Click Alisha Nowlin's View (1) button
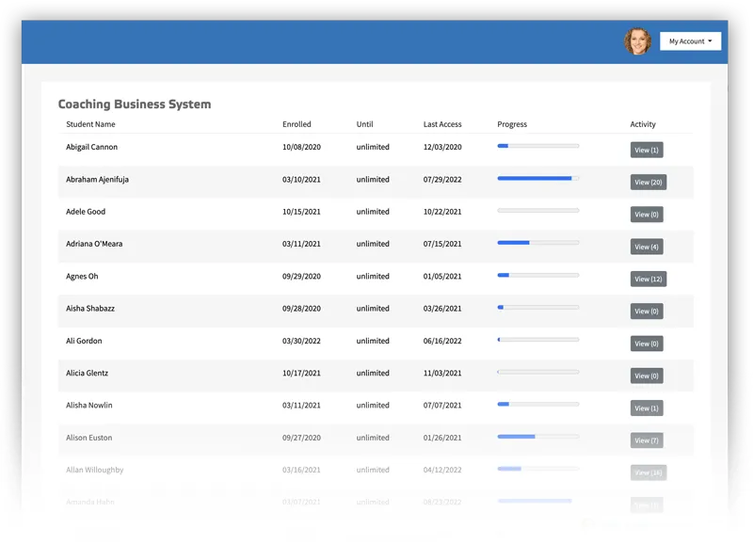The width and height of the screenshot is (753, 560). click(x=647, y=408)
